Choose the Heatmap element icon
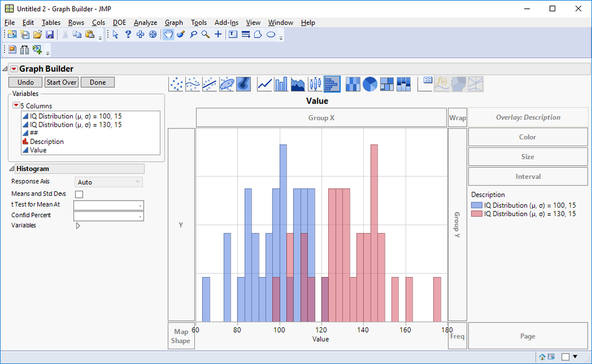This screenshot has height=364, width=592. tap(353, 84)
